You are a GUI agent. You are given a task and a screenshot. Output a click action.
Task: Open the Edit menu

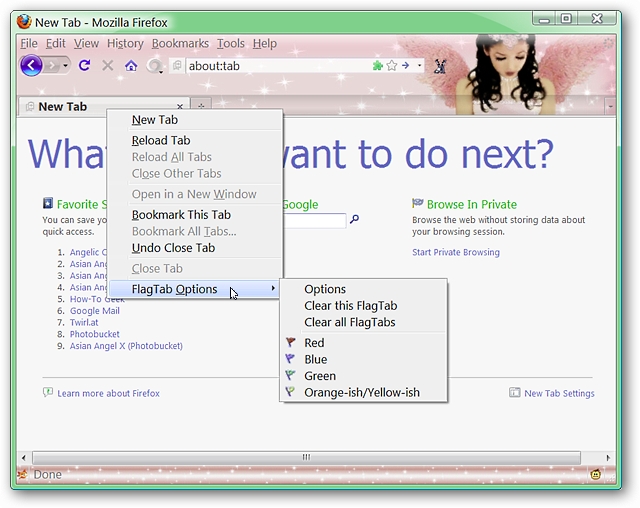point(56,43)
